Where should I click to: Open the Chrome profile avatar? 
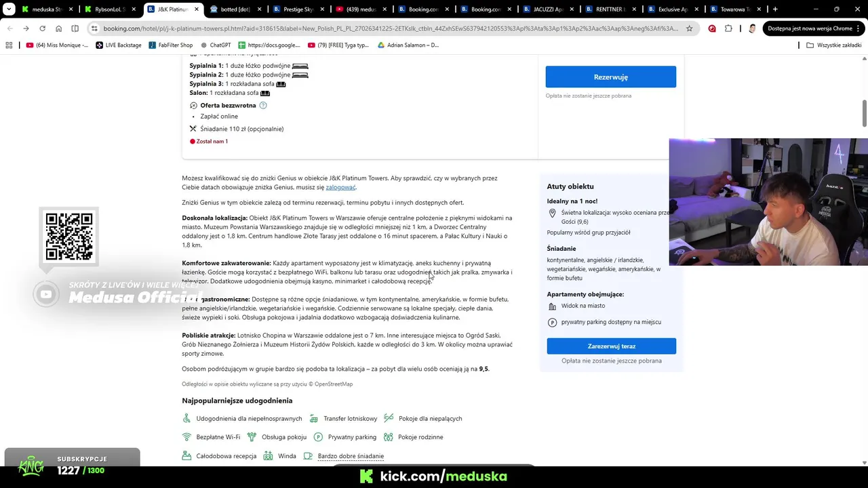click(x=752, y=28)
